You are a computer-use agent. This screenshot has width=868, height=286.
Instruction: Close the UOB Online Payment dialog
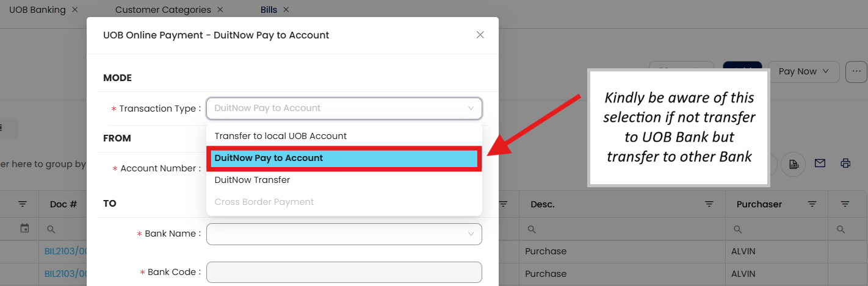point(480,35)
